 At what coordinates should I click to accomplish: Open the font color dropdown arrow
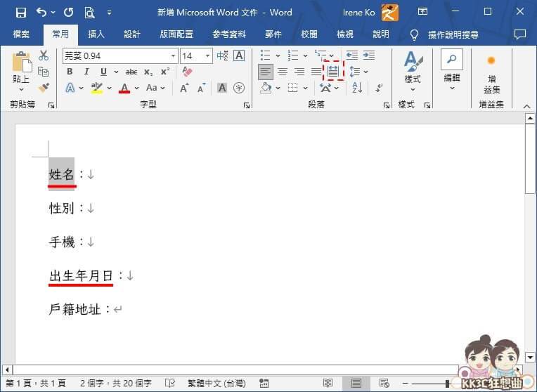coord(136,88)
